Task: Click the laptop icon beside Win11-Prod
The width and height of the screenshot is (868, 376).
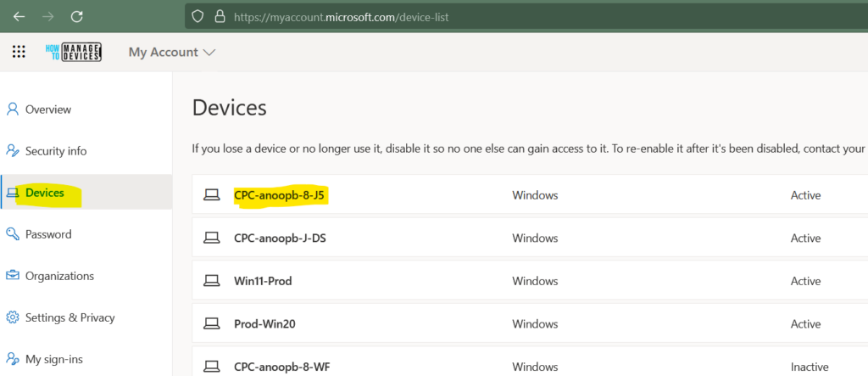Action: tap(211, 281)
